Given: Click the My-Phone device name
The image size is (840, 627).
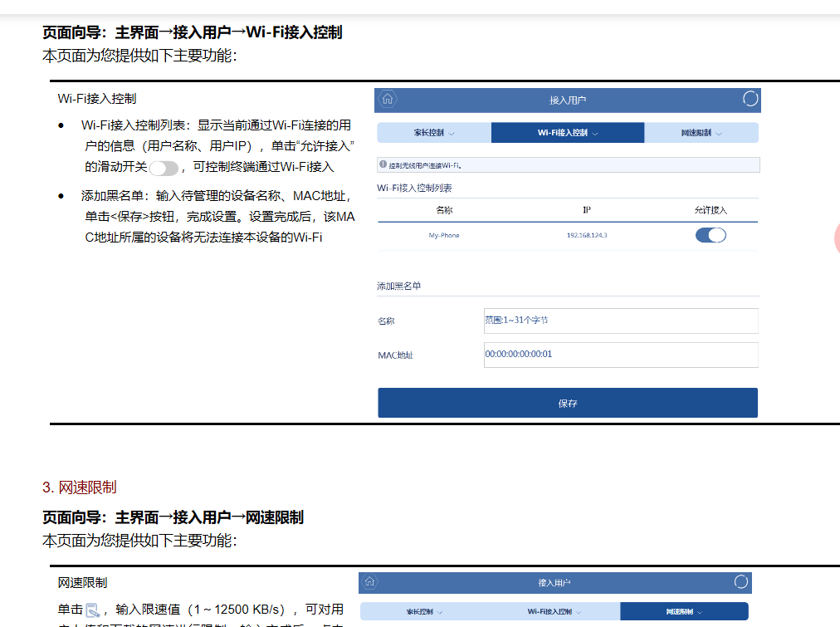Looking at the screenshot, I should tap(443, 235).
